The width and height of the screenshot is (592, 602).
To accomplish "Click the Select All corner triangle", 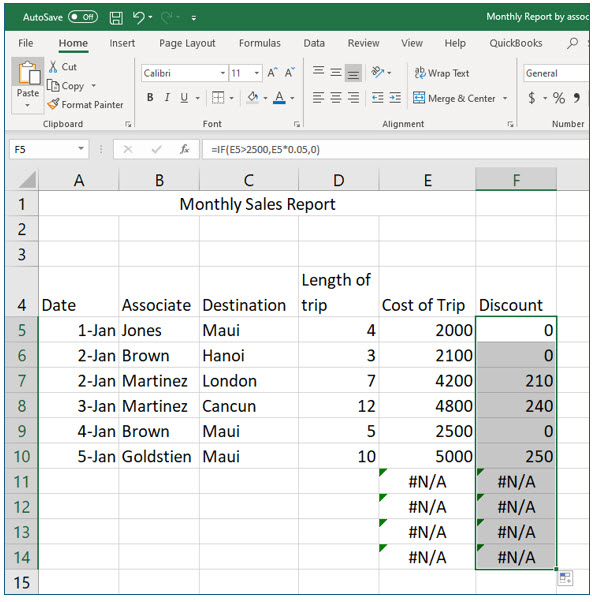I will pyautogui.click(x=27, y=180).
